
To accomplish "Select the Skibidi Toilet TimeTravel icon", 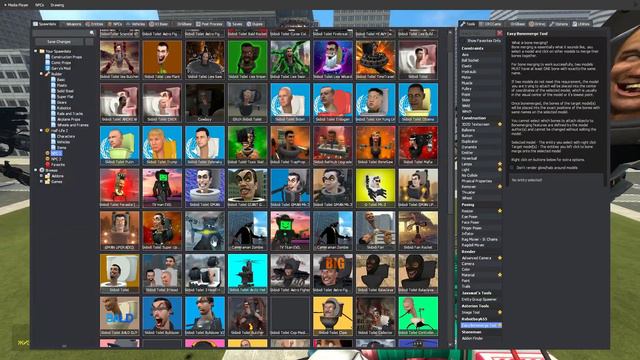I will pyautogui.click(x=375, y=60).
